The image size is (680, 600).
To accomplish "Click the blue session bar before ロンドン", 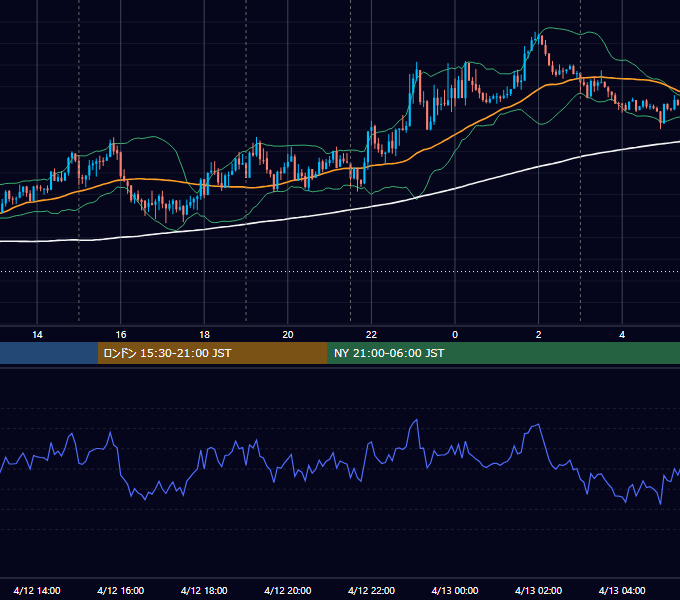I will (x=49, y=353).
